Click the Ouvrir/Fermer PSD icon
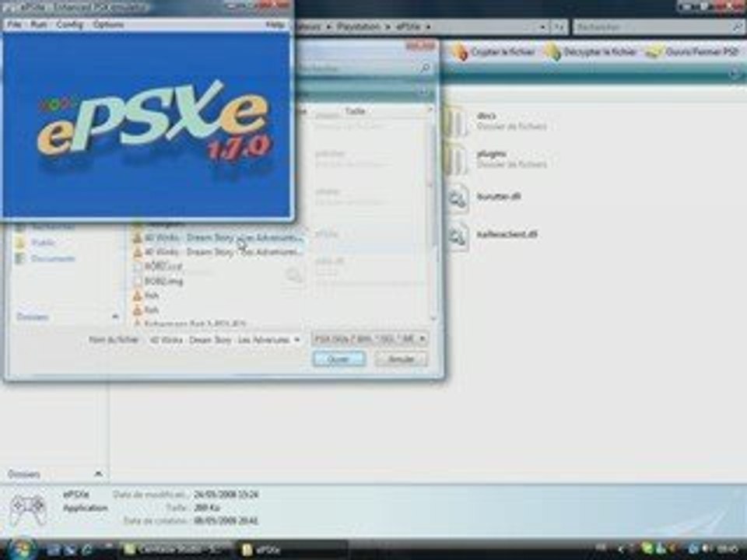This screenshot has height=560, width=747. pos(654,52)
